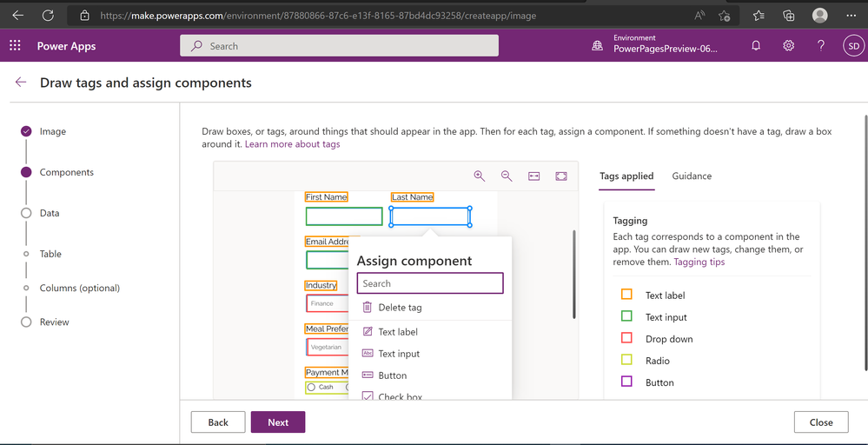868x445 pixels.
Task: Open the notifications bell
Action: [x=756, y=46]
